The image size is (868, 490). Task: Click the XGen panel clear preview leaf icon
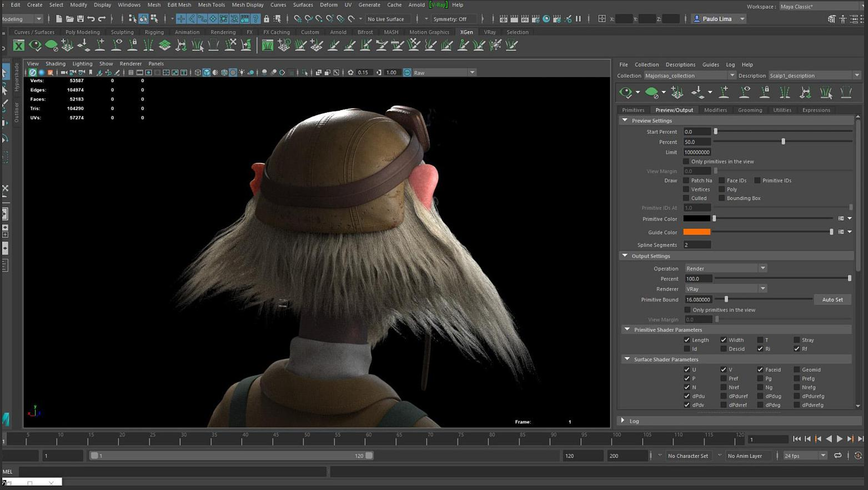click(x=651, y=92)
